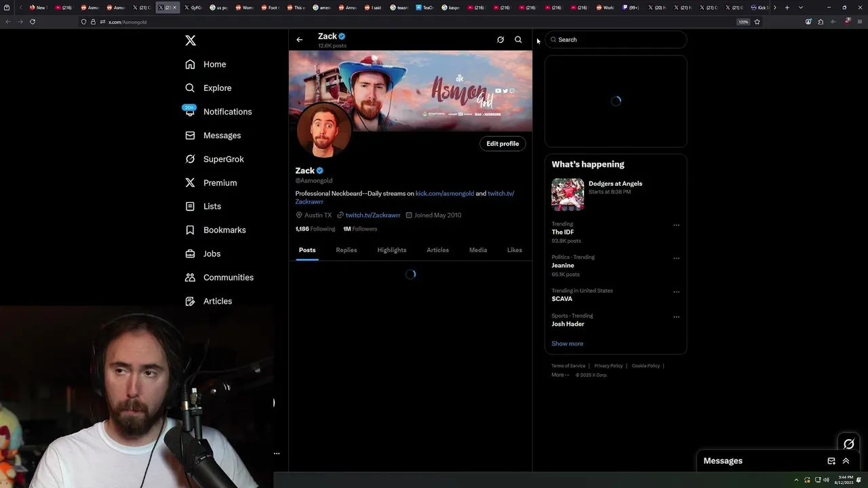Open SuperGrok in the sidebar

(x=214, y=159)
